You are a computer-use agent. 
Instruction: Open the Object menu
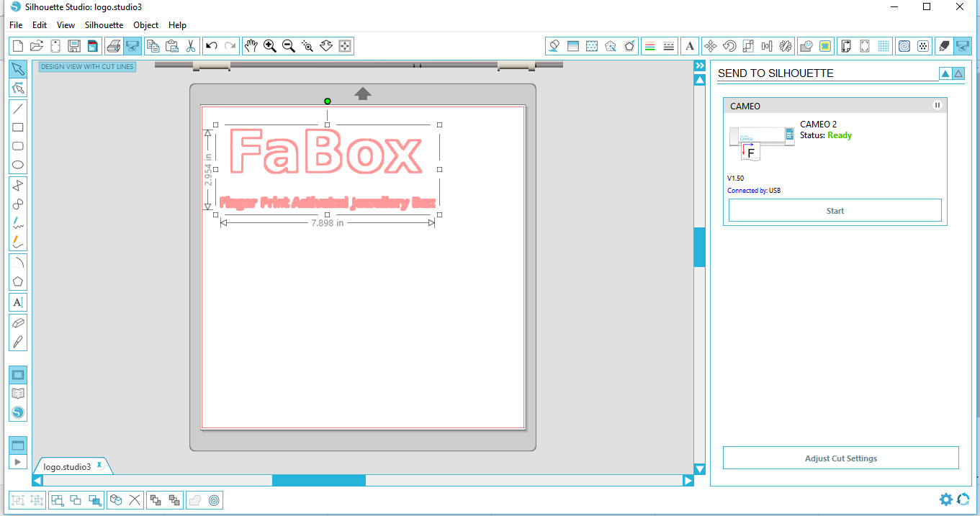pyautogui.click(x=146, y=25)
